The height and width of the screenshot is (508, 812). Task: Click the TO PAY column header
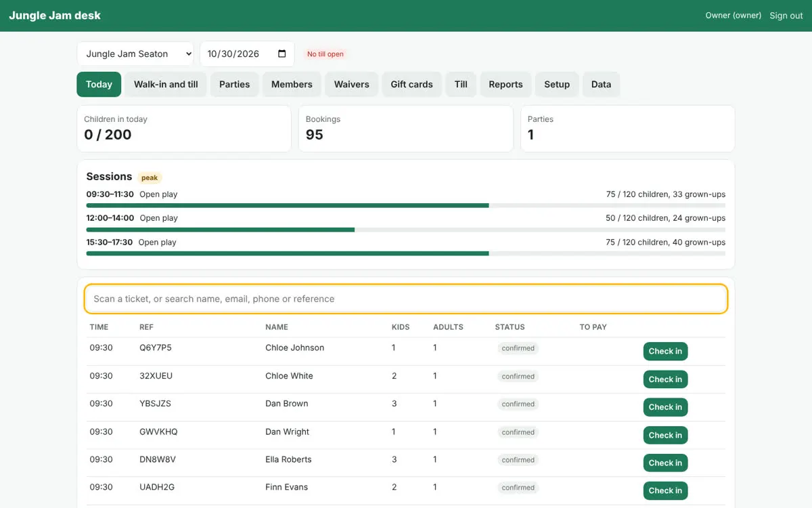[x=593, y=327]
